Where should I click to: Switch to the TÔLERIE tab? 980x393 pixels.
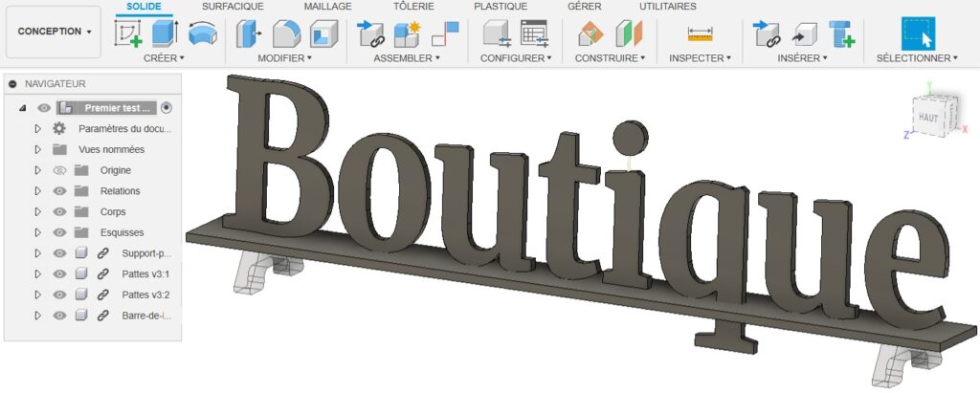pyautogui.click(x=412, y=7)
